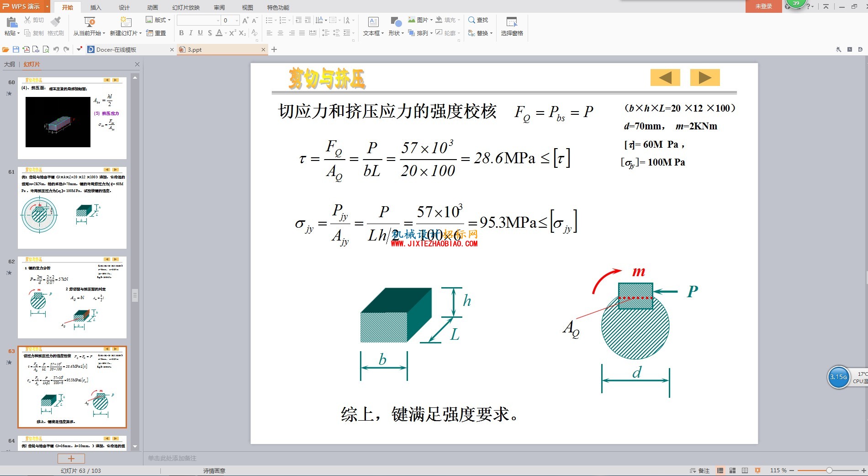Expand the Paste (粘贴) dropdown arrow
The height and width of the screenshot is (476, 868).
click(19, 33)
